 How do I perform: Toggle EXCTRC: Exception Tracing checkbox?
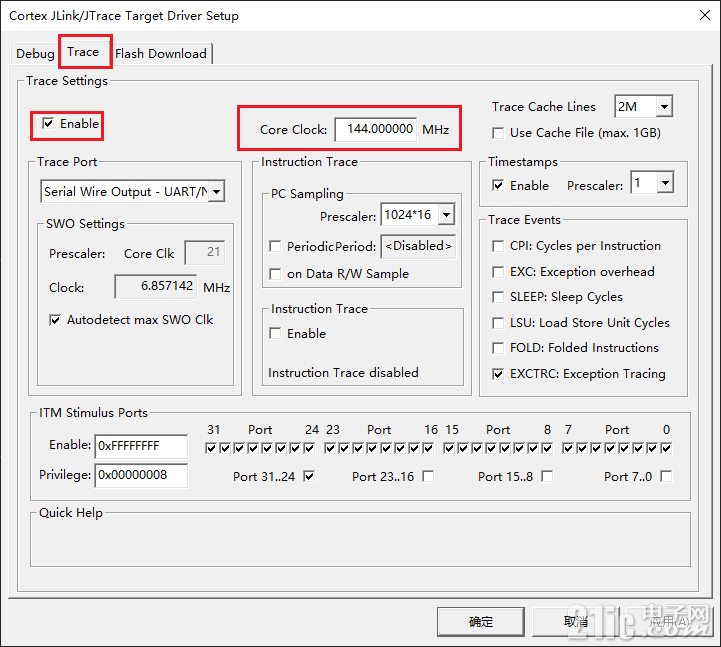click(x=498, y=374)
